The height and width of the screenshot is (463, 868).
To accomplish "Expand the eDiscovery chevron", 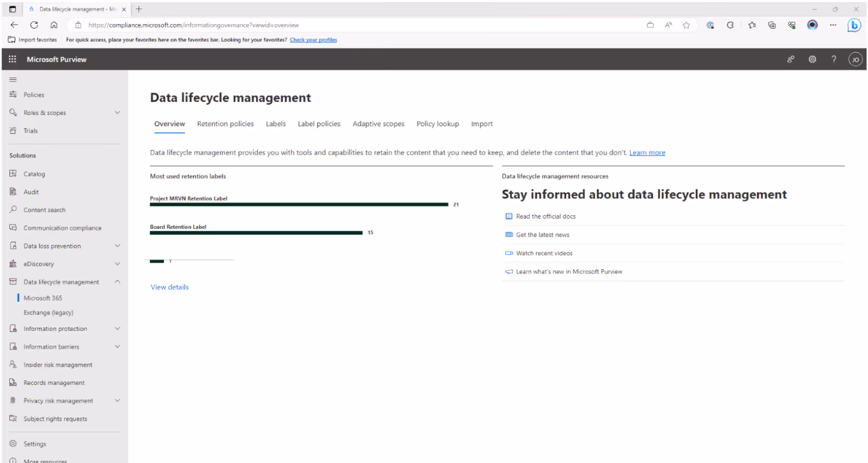I will click(117, 264).
